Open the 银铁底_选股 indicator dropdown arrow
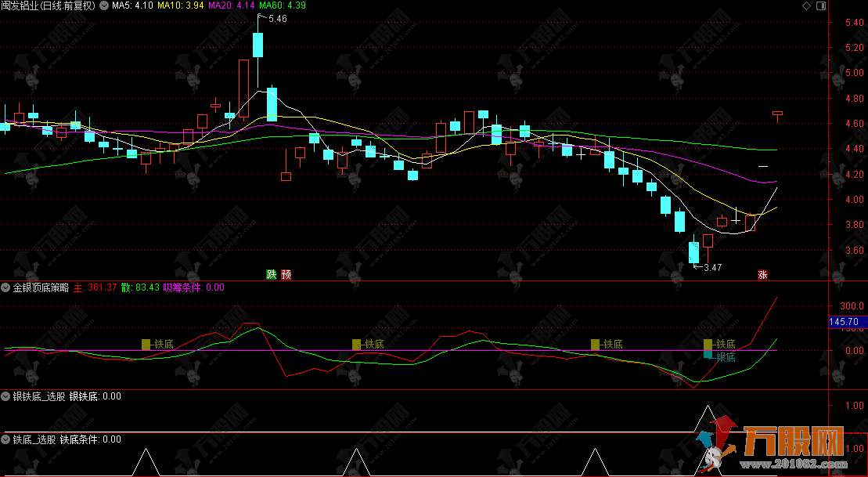Screen dimensions: 868x477 6,396
